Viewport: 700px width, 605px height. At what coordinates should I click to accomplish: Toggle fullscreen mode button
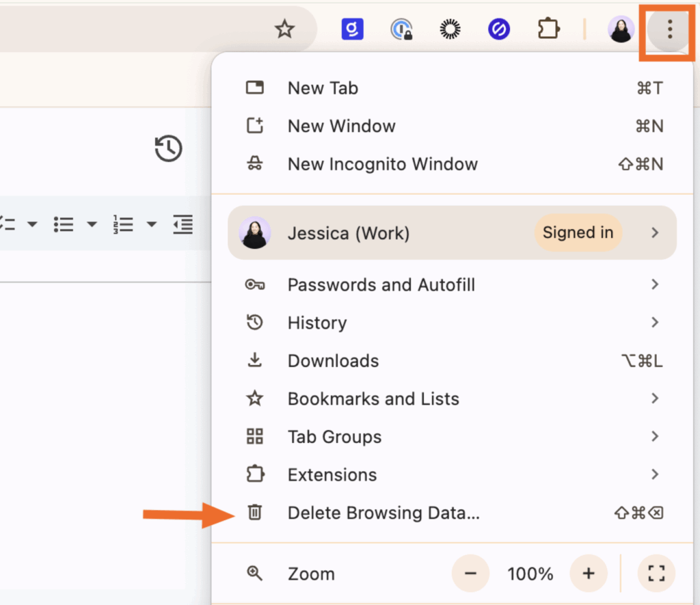[656, 574]
